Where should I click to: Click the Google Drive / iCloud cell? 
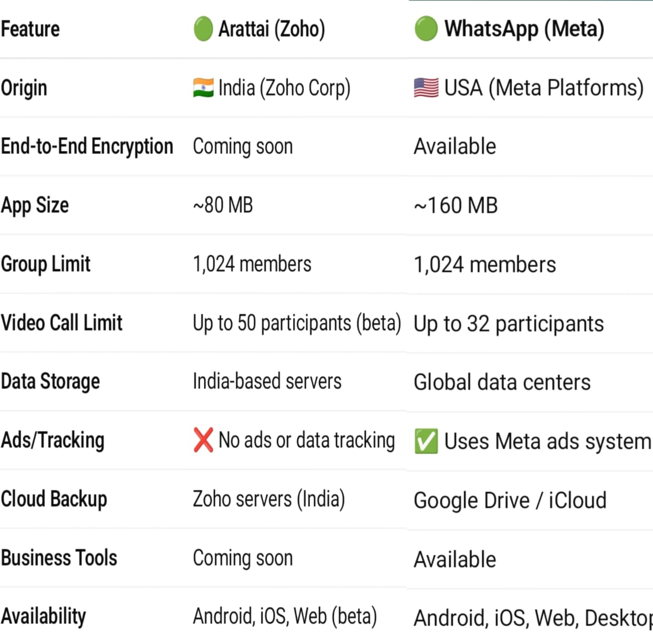[510, 501]
